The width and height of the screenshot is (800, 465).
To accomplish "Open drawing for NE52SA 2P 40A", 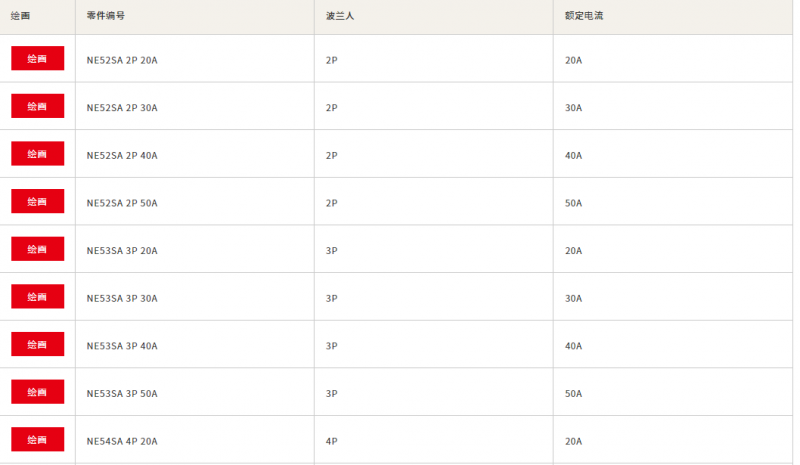I will pyautogui.click(x=38, y=154).
